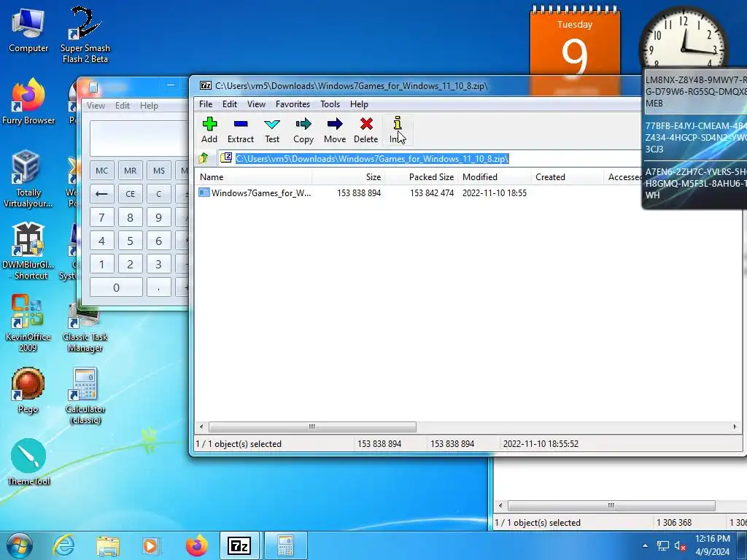Open the Computer desktop icon
The width and height of the screenshot is (747, 560).
(x=28, y=31)
